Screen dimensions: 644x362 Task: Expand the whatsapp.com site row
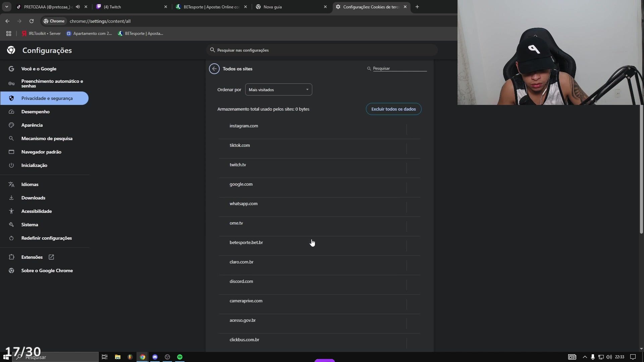(x=319, y=207)
